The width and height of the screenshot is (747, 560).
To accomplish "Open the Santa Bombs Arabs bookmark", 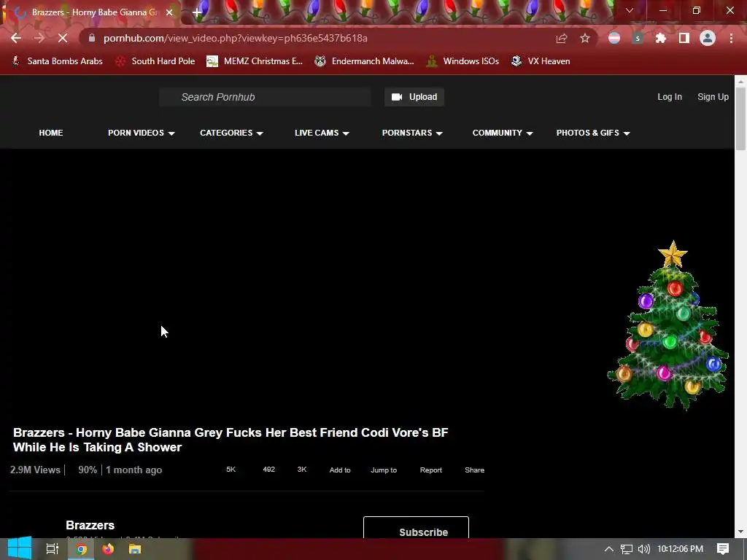I will (57, 61).
